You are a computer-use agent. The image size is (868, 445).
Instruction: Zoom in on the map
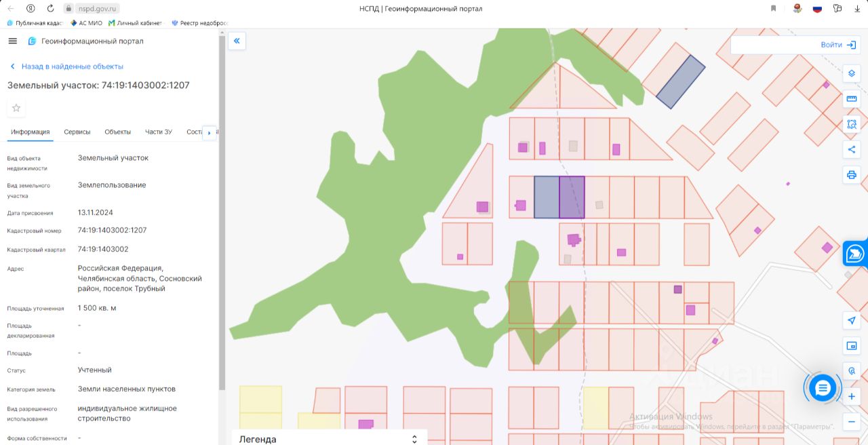click(x=852, y=396)
